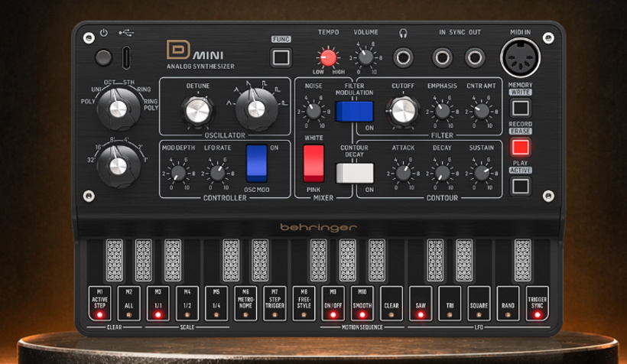This screenshot has height=364, width=627.
Task: Click the EMPHASIS knob
Action: coord(442,111)
